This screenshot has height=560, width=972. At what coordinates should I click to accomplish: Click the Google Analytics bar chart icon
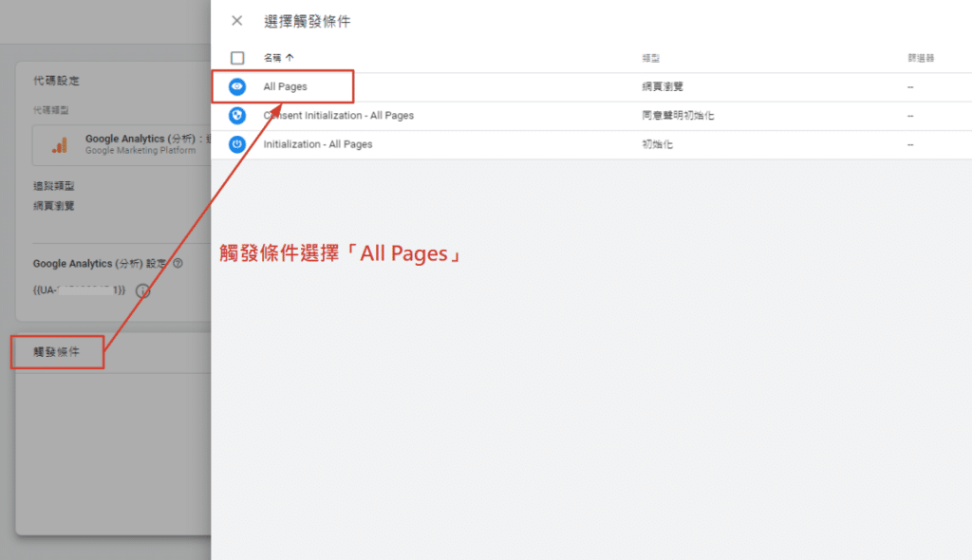tap(60, 144)
